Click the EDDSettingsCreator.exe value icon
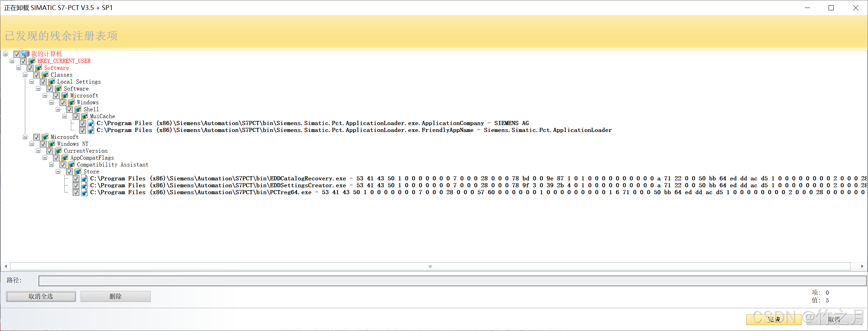Image resolution: width=868 pixels, height=331 pixels. (x=84, y=185)
